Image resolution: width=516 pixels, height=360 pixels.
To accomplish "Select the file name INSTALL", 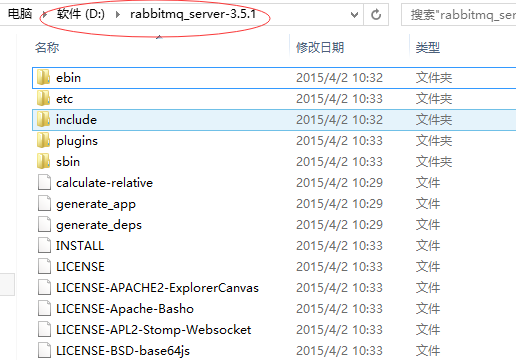I will point(80,246).
